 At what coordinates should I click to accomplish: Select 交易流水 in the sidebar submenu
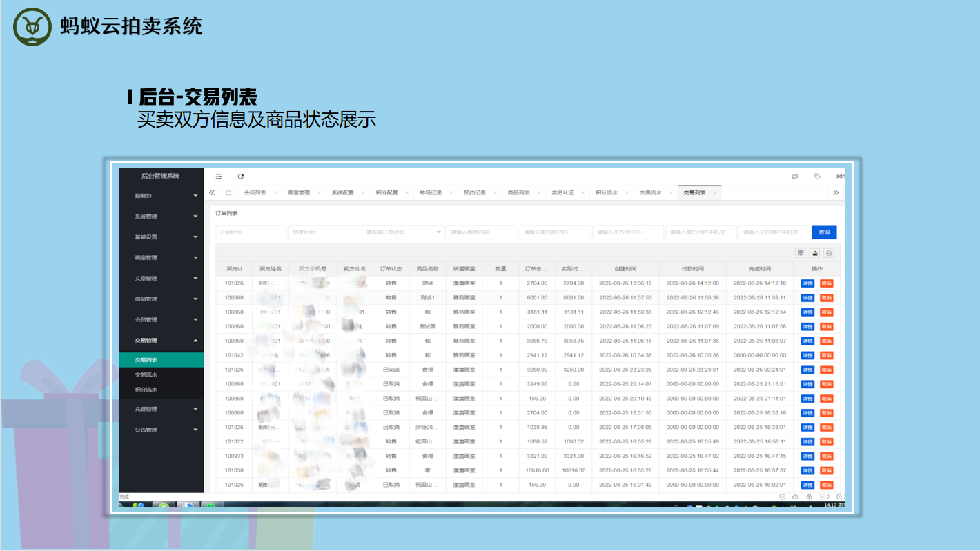click(146, 375)
